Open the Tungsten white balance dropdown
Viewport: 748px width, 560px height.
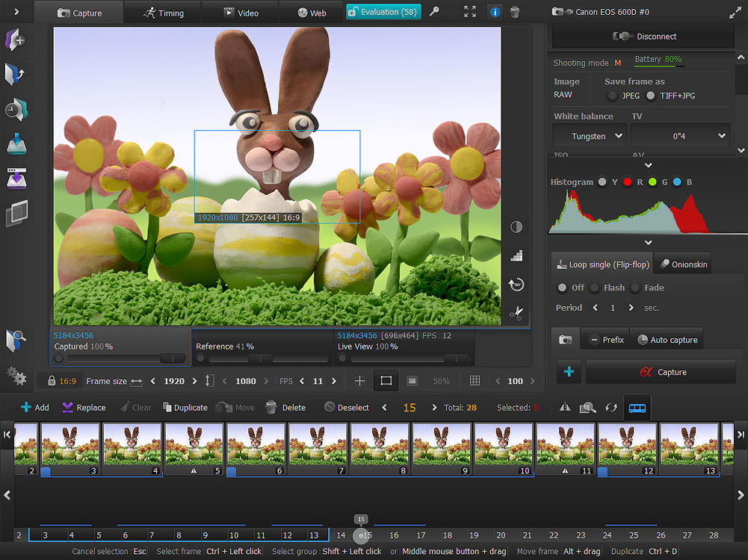(x=589, y=136)
